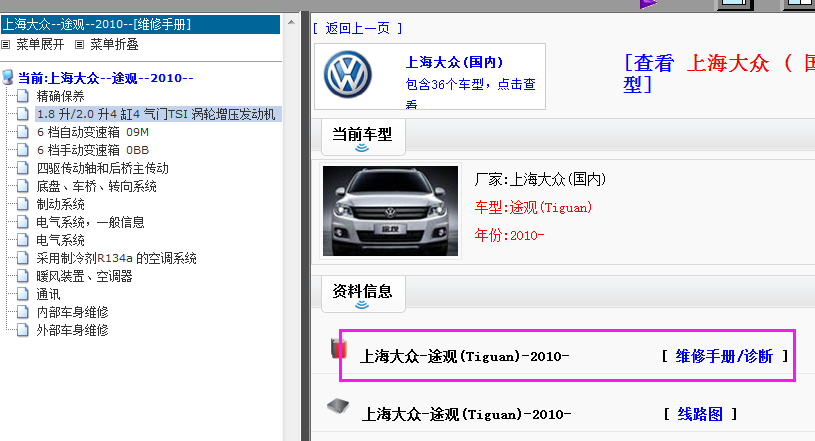This screenshot has height=441, width=815.
Task: Click the 菜单折叠 collapse-menu icon
Action: point(80,45)
